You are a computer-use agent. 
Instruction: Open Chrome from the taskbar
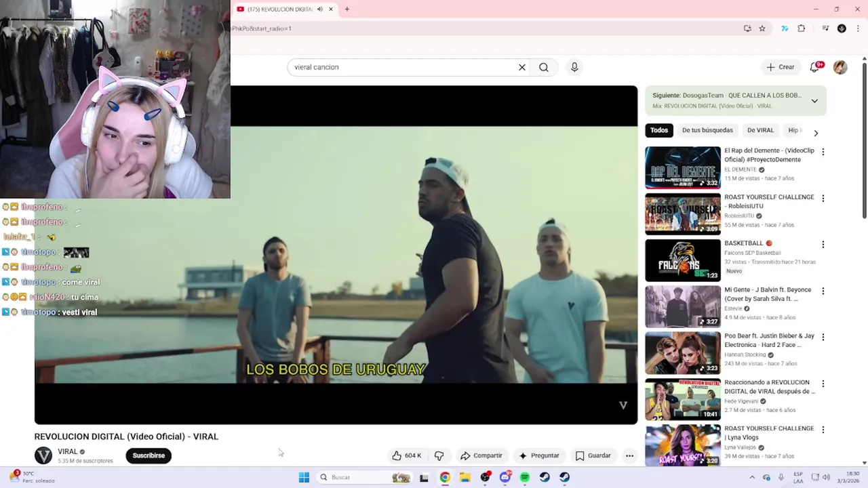coord(445,477)
